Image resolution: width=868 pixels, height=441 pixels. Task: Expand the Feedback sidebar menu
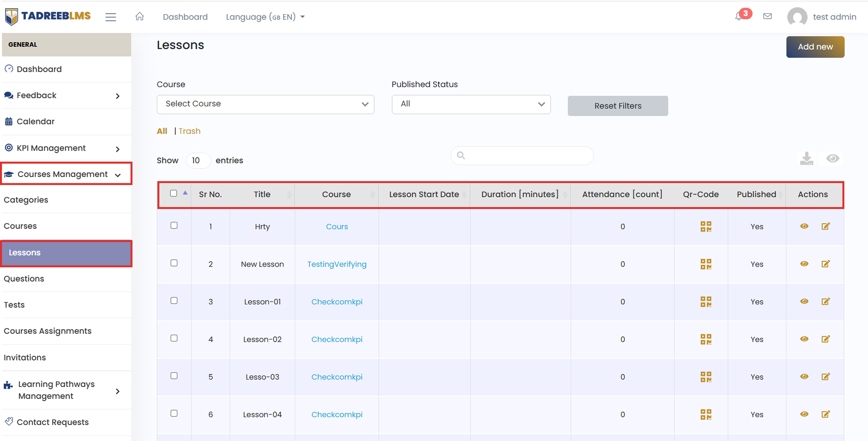(66, 95)
